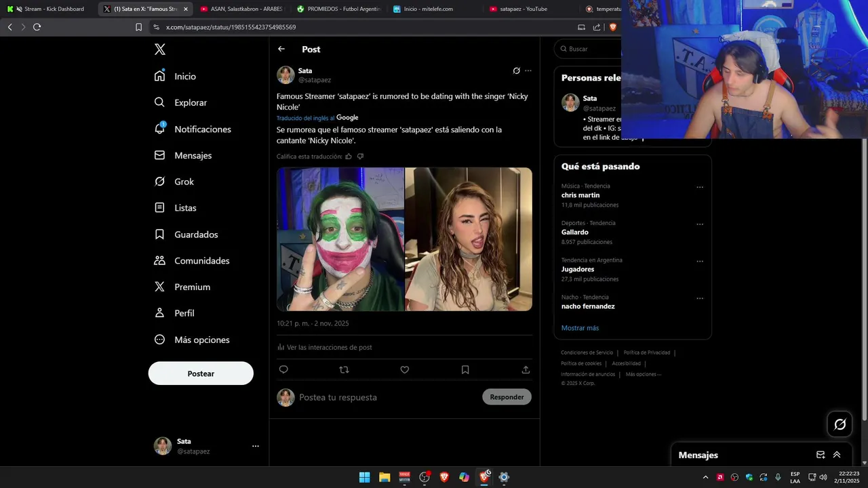
Task: Switch to Inicio - mitelefe.com tab
Action: [435, 9]
